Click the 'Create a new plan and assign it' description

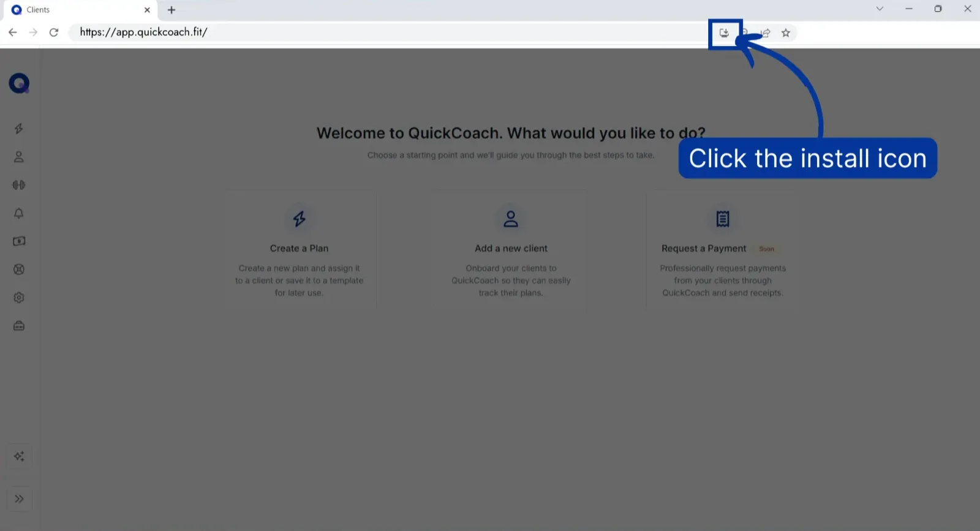click(300, 281)
